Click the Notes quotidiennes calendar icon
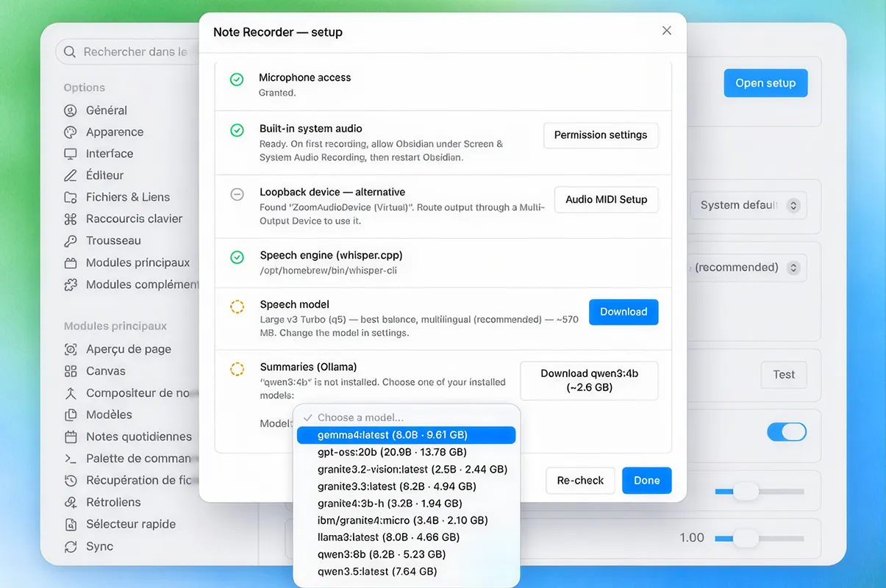886x588 pixels. click(x=71, y=437)
